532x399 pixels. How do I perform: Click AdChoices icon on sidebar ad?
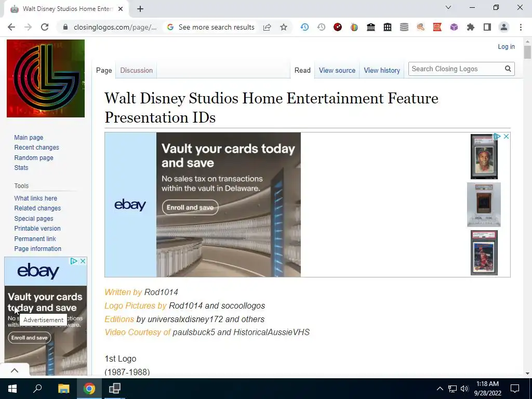(74, 261)
